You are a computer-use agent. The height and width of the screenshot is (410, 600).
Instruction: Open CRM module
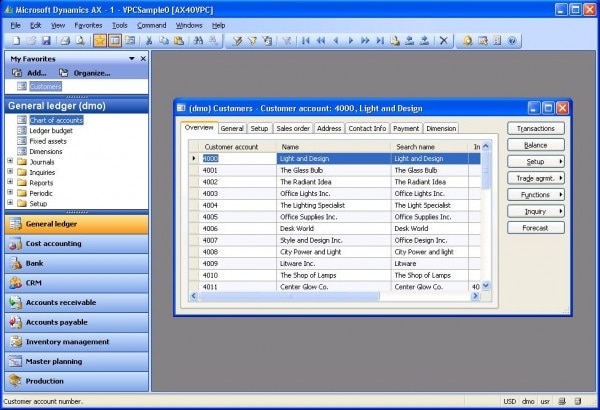coord(77,283)
